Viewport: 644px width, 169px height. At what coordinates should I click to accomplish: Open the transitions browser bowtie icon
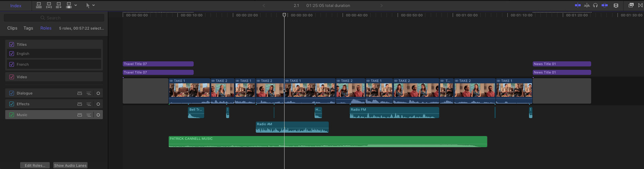[640, 5]
